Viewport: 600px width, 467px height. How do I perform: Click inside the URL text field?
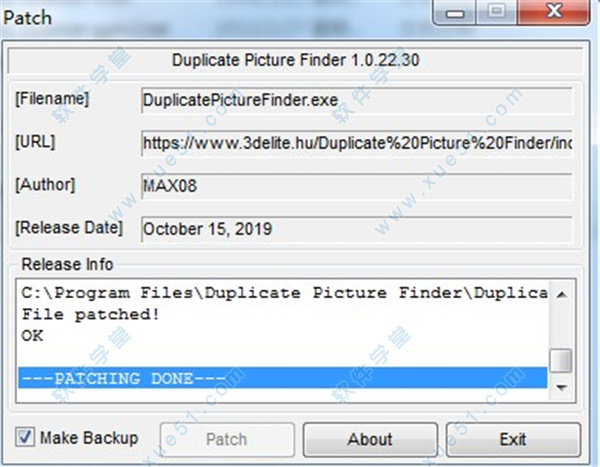pos(357,143)
